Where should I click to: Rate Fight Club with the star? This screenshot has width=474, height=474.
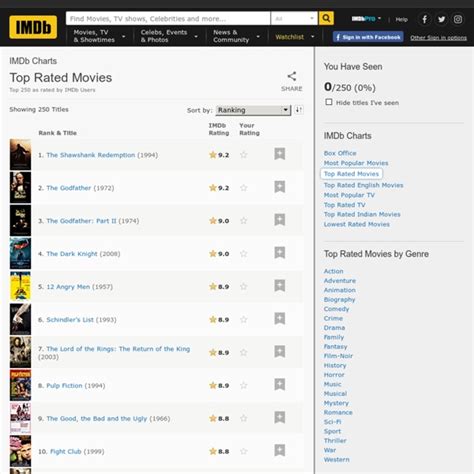[x=244, y=451]
